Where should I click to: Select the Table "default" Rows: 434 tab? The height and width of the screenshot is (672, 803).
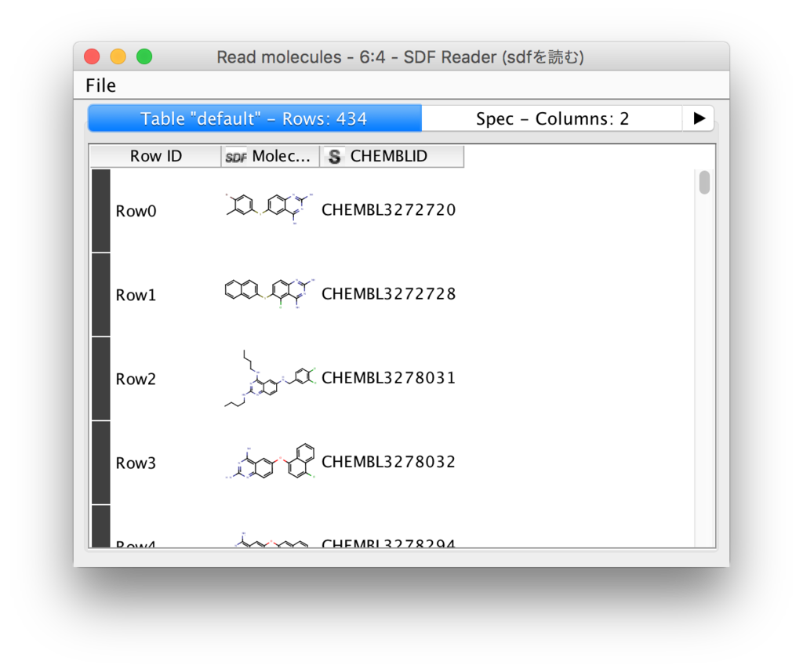click(x=255, y=118)
